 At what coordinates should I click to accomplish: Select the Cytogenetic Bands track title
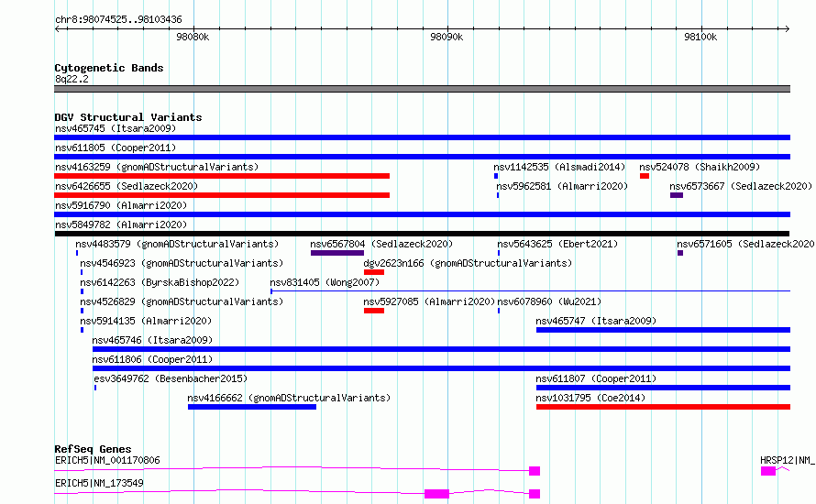(x=109, y=68)
